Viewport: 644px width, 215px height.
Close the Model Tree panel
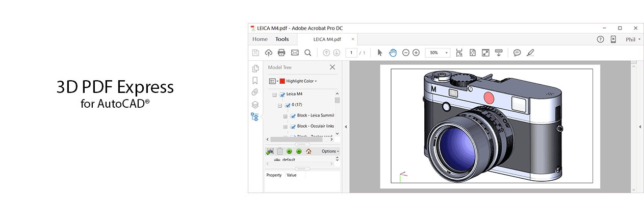click(332, 67)
